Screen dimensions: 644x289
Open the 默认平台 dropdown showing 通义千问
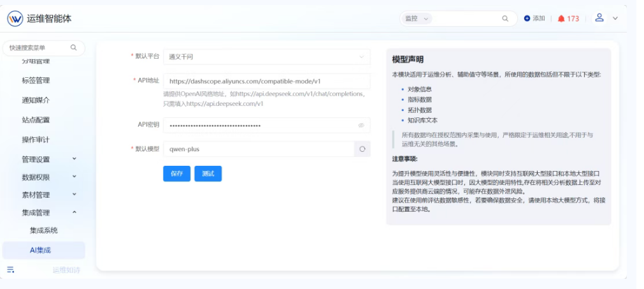click(266, 57)
